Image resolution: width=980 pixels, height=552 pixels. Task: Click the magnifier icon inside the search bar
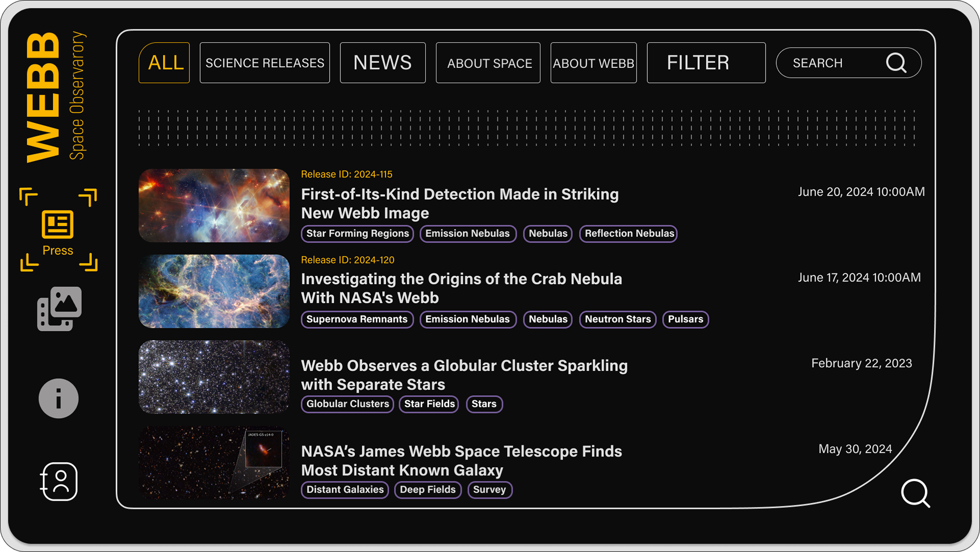coord(896,63)
